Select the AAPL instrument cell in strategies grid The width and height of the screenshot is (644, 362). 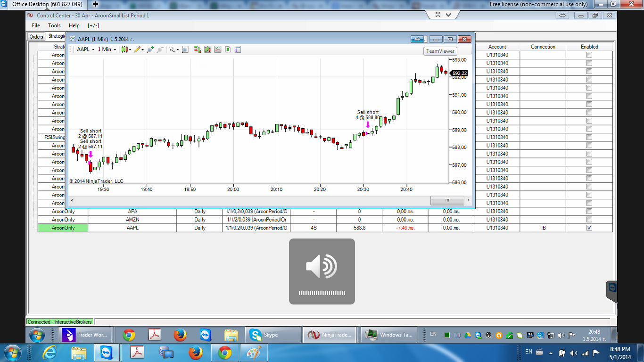tap(132, 228)
